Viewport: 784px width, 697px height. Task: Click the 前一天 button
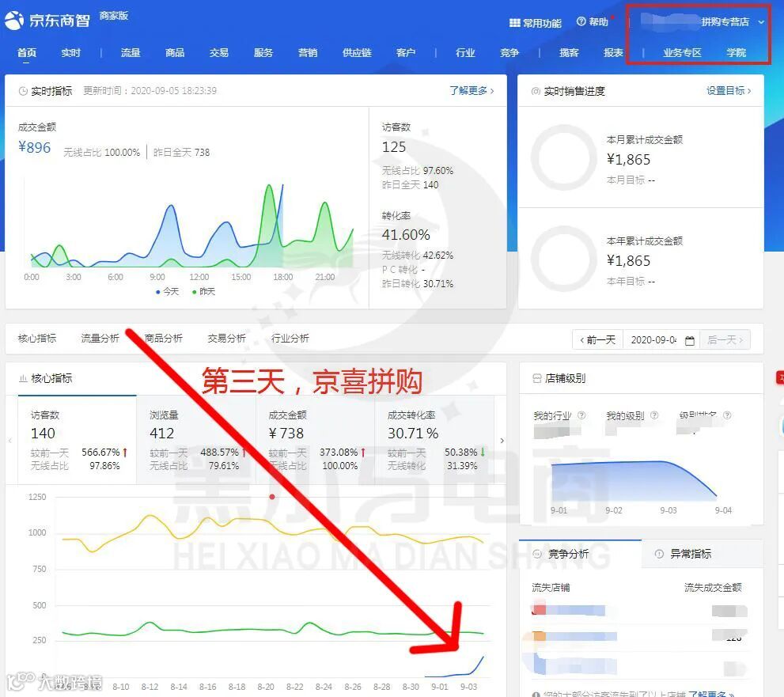click(x=597, y=340)
